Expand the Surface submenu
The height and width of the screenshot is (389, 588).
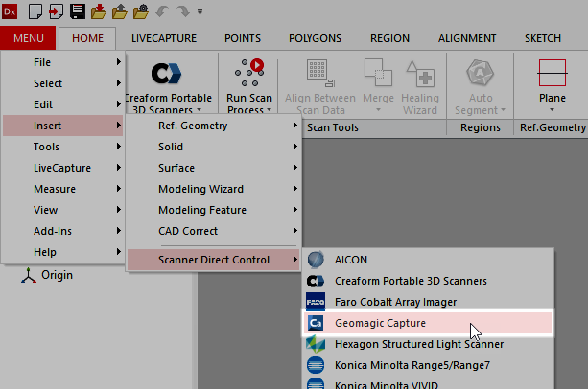pos(214,168)
